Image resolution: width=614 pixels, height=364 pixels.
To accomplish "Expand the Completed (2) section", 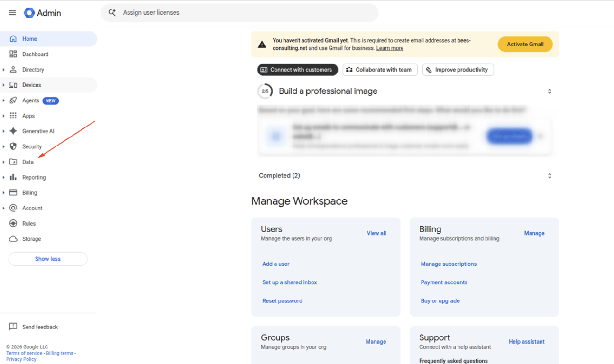I will click(x=550, y=176).
